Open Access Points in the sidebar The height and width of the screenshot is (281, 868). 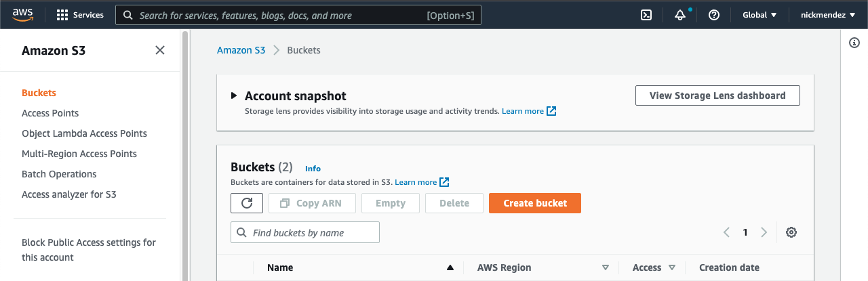click(x=50, y=113)
